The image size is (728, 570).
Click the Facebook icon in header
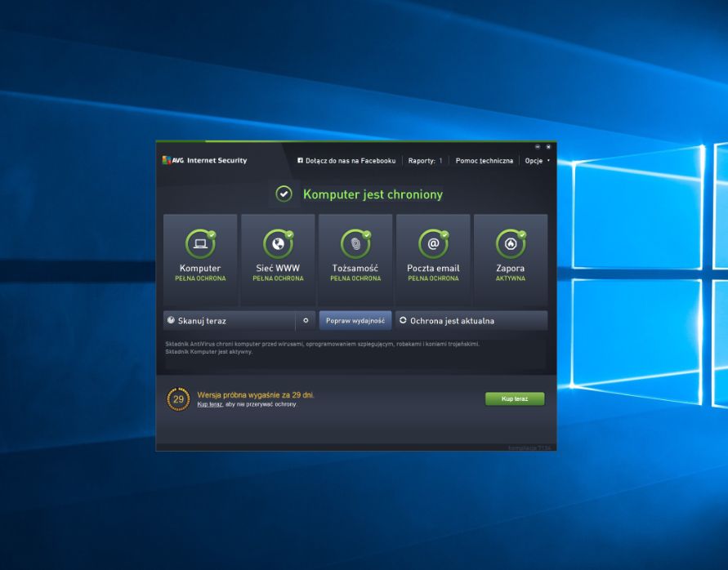click(300, 161)
